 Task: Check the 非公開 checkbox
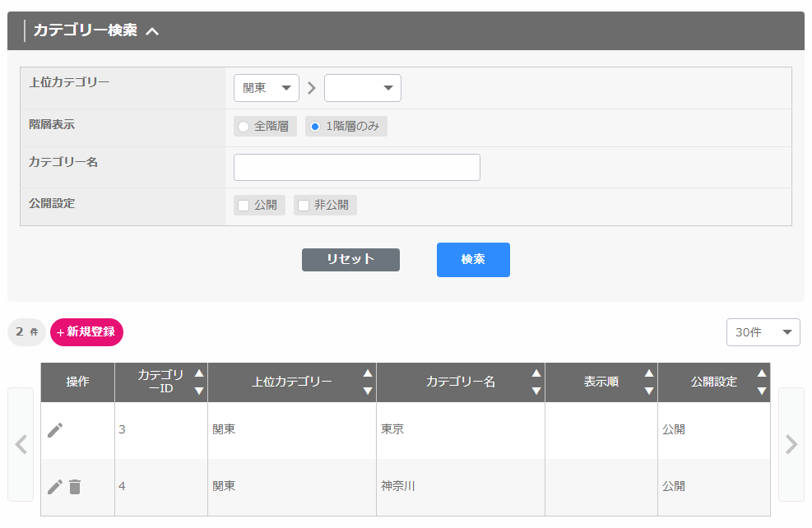304,206
